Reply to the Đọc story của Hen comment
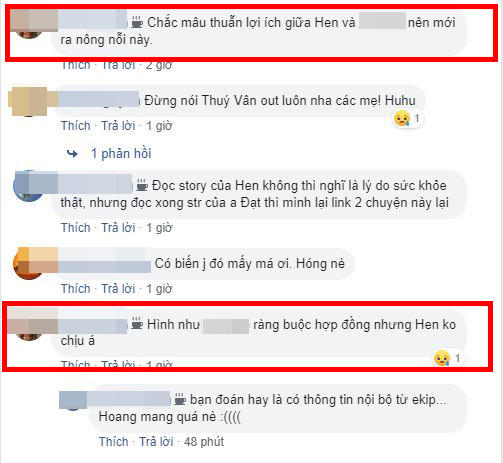Image resolution: width=503 pixels, height=463 pixels. pyautogui.click(x=118, y=228)
